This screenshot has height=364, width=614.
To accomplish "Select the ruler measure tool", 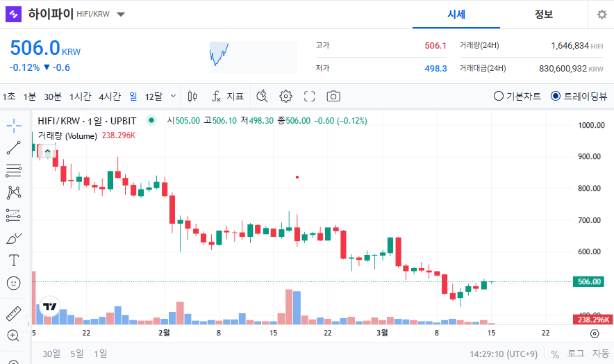I will coord(14,313).
